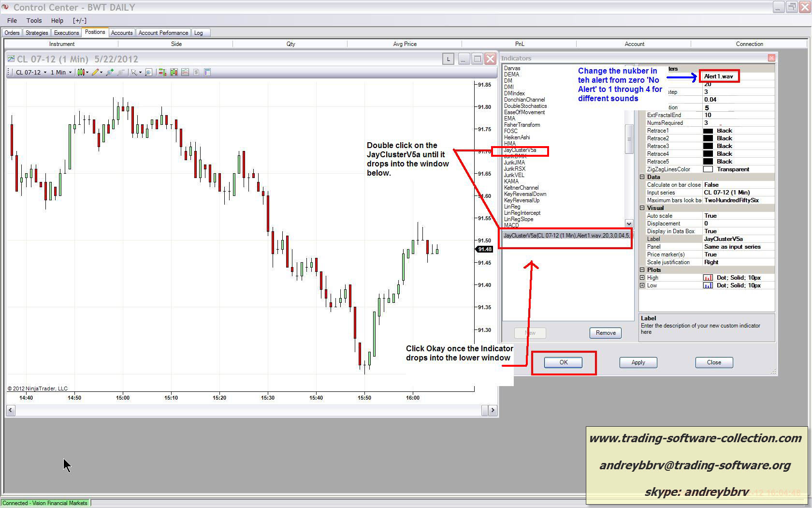Open the chart style candlestick icon

[x=81, y=73]
